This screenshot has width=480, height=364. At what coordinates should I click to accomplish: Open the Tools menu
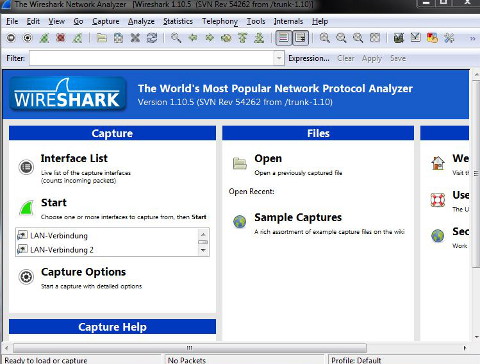[256, 21]
